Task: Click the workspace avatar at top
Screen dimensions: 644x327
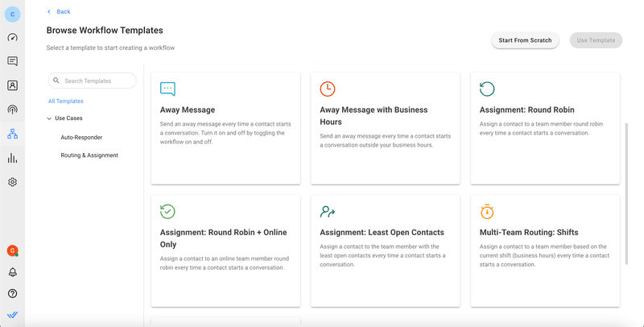Action: [12, 14]
